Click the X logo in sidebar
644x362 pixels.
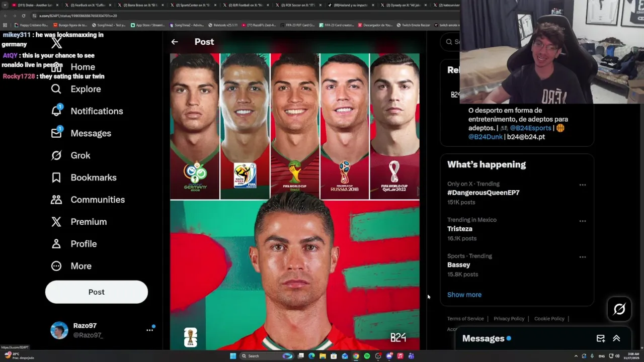point(56,44)
